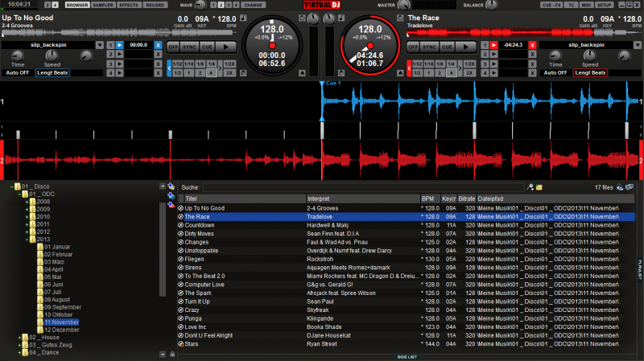Adjust the BALANCE knob
This screenshot has height=361, width=644.
point(492,6)
